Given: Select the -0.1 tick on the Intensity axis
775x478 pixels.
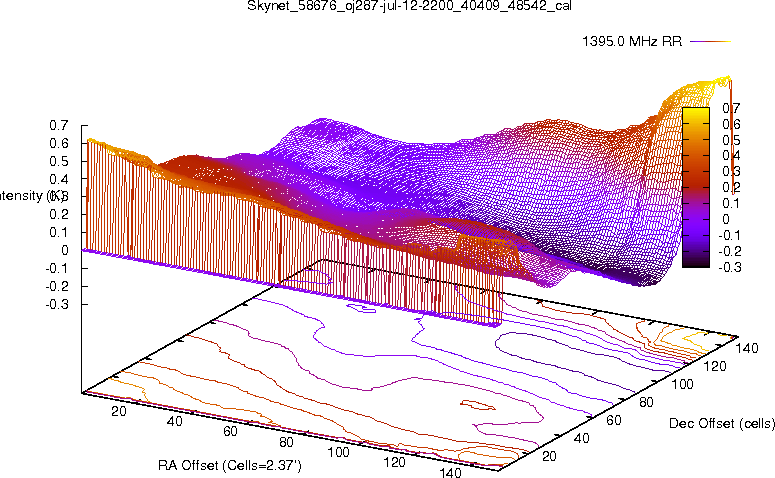Looking at the screenshot, I should pyautogui.click(x=57, y=268).
